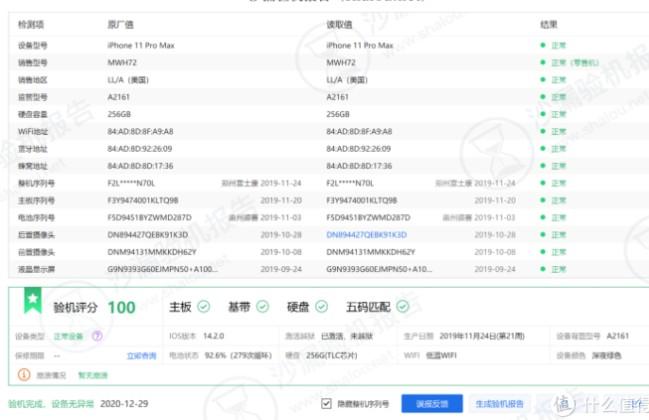This screenshot has height=420, width=649.
Task: Select the 检测项 column header
Action: pos(31,24)
